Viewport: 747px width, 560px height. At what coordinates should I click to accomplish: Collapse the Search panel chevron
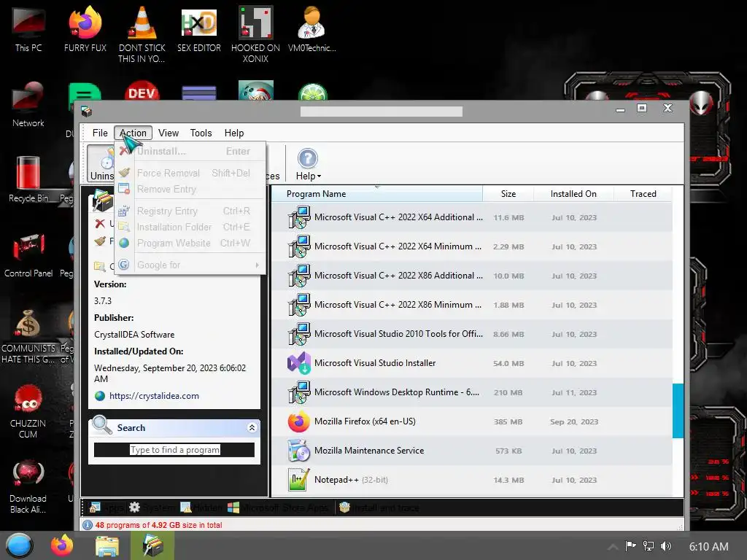252,427
